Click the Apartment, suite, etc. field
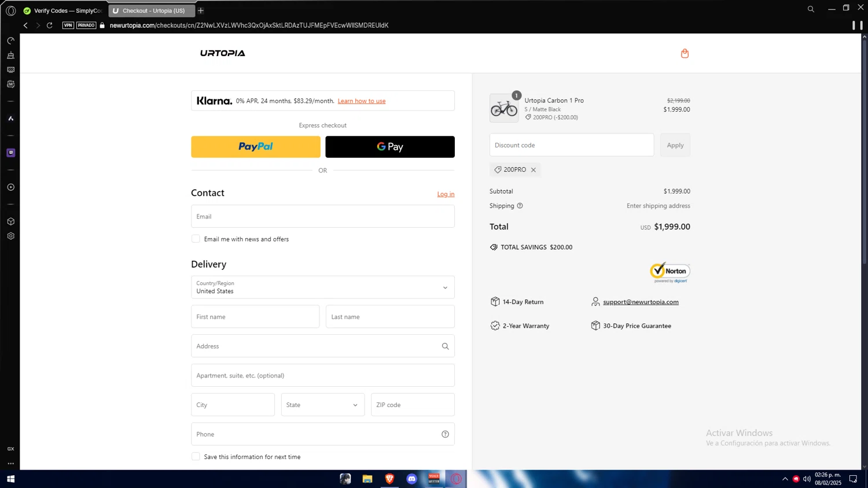The height and width of the screenshot is (488, 868). 323,375
